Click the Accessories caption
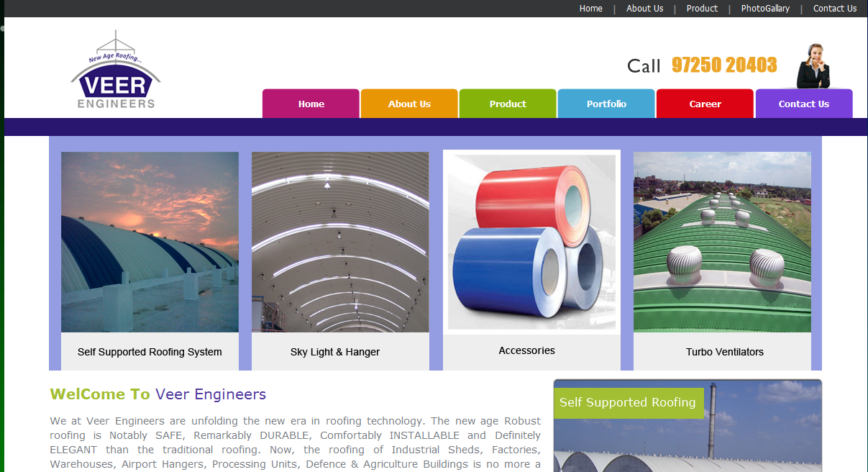Viewport: 868px width, 472px height. coord(527,350)
